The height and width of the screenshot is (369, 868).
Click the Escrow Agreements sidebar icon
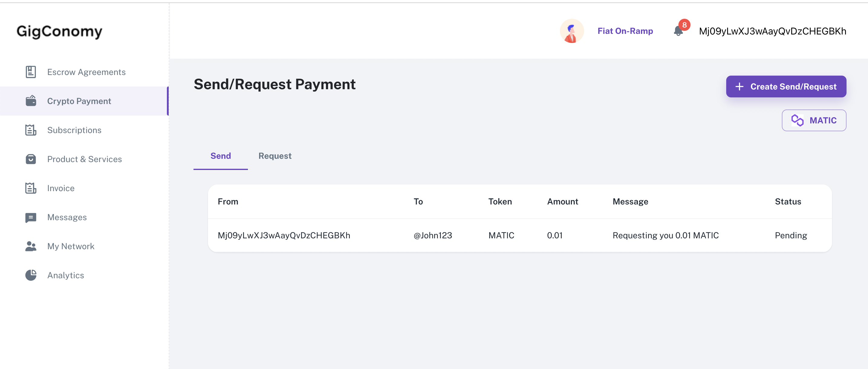(30, 71)
